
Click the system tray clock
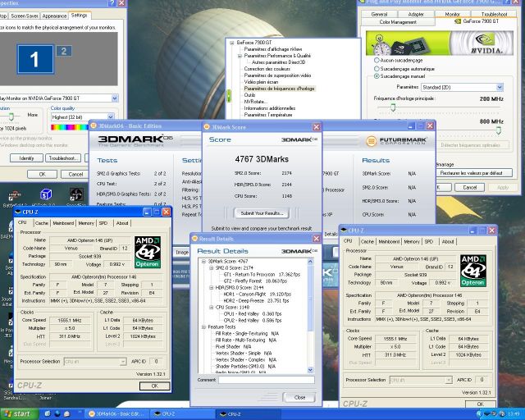click(x=514, y=414)
